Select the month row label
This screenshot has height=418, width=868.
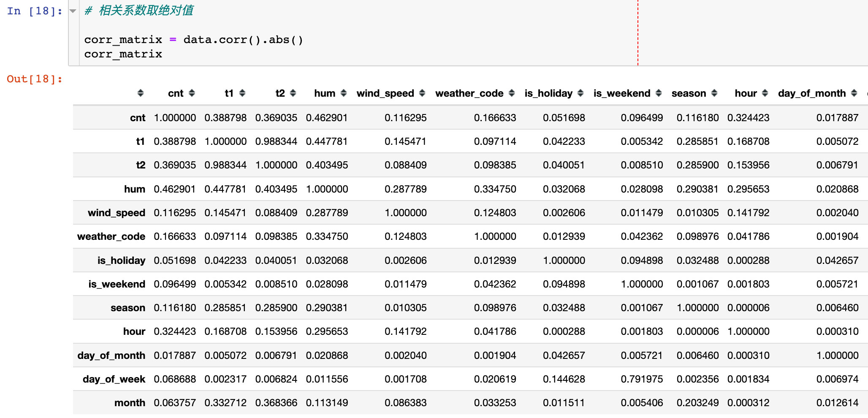click(x=130, y=403)
